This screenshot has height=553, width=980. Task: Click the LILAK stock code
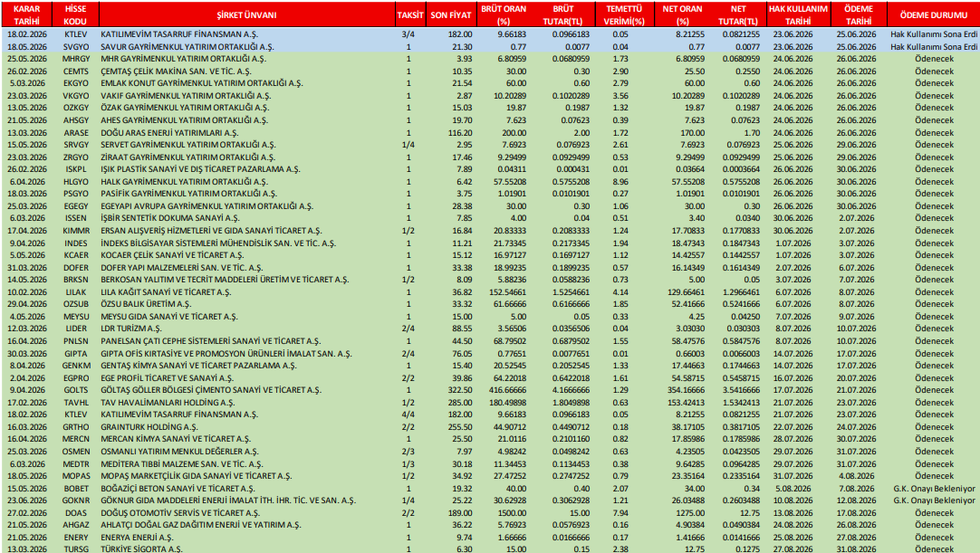coord(75,291)
